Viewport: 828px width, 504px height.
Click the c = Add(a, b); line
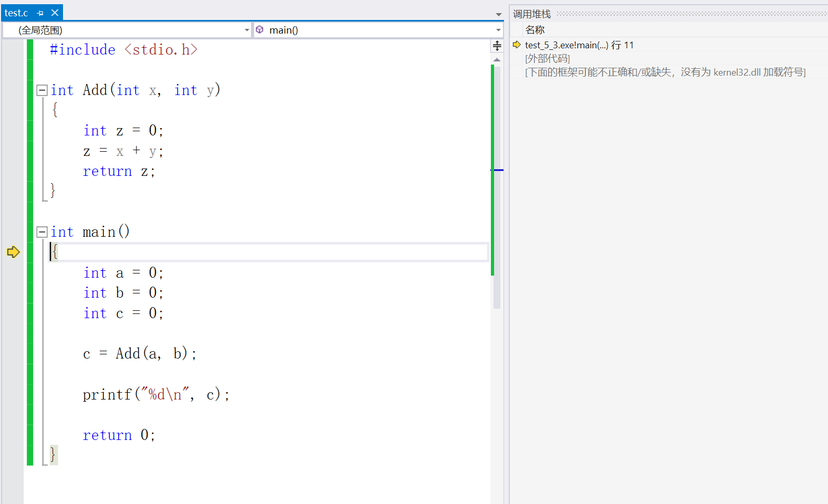pyautogui.click(x=140, y=354)
